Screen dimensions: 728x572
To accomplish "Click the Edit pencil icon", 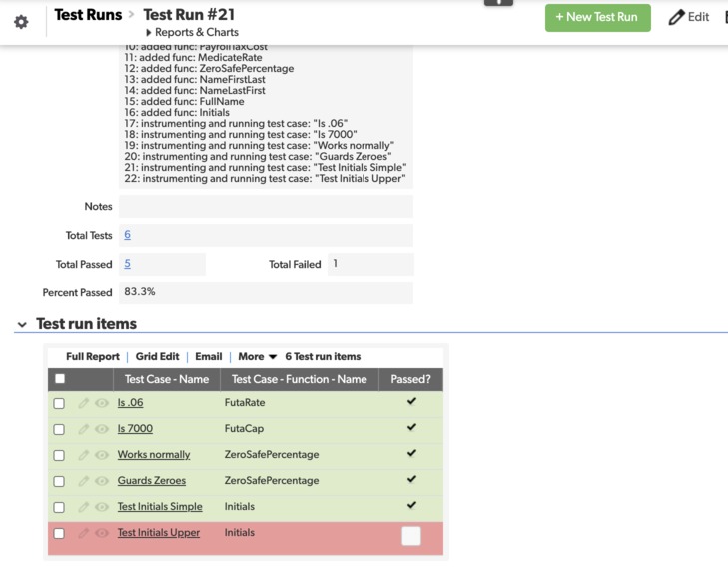I will [676, 17].
